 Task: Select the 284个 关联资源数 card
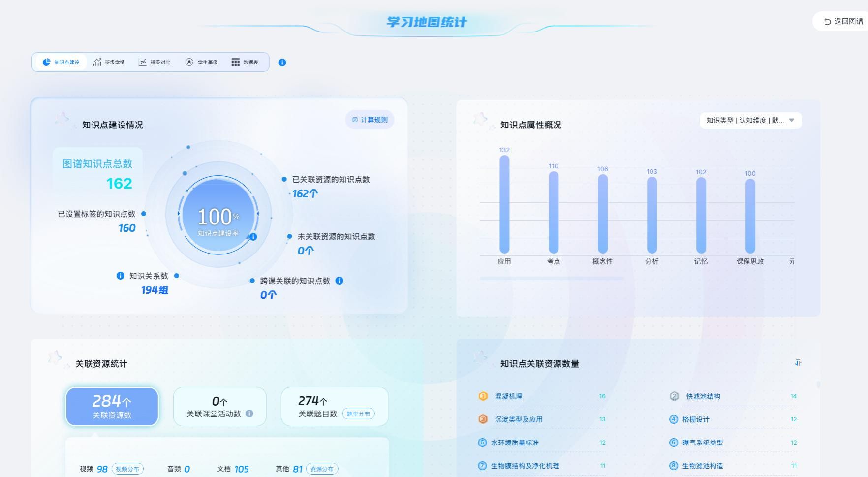tap(112, 407)
